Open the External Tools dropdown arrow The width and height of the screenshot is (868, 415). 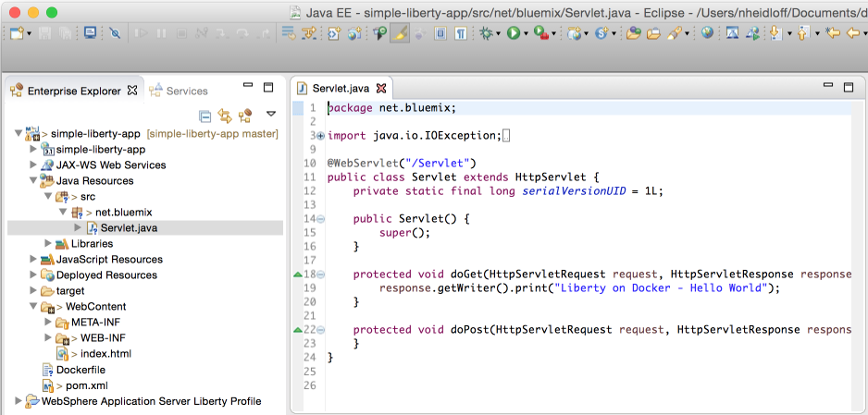click(554, 34)
